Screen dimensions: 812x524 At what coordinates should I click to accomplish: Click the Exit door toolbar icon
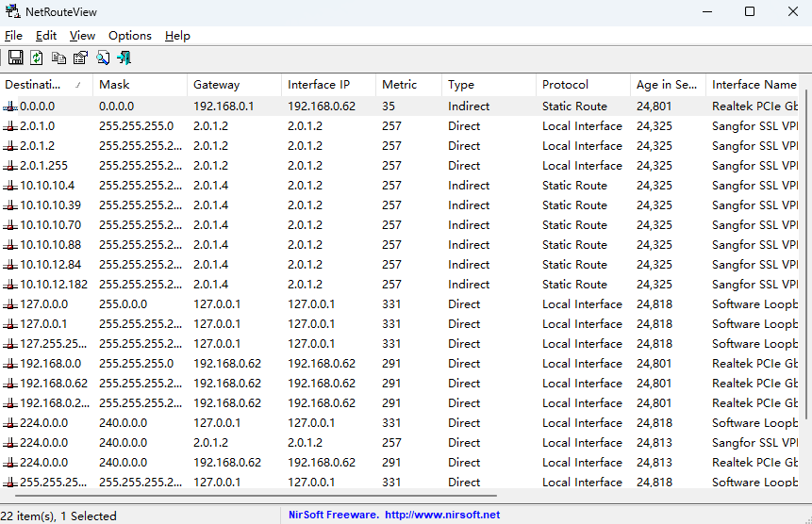click(124, 58)
